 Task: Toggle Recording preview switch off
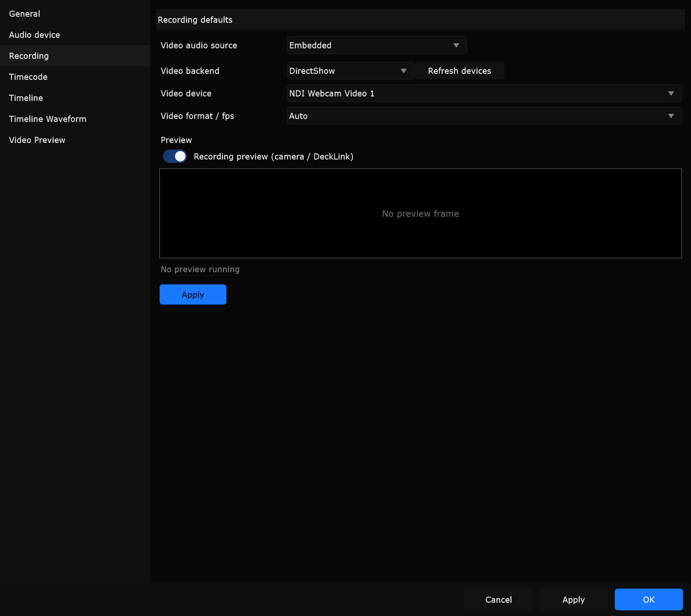coord(175,157)
